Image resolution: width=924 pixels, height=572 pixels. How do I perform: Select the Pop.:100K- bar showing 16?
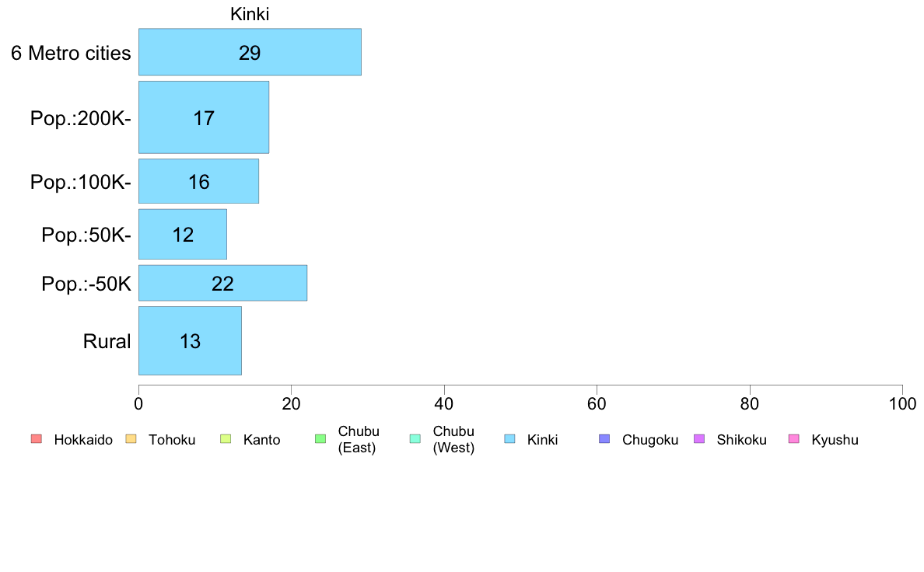click(198, 181)
